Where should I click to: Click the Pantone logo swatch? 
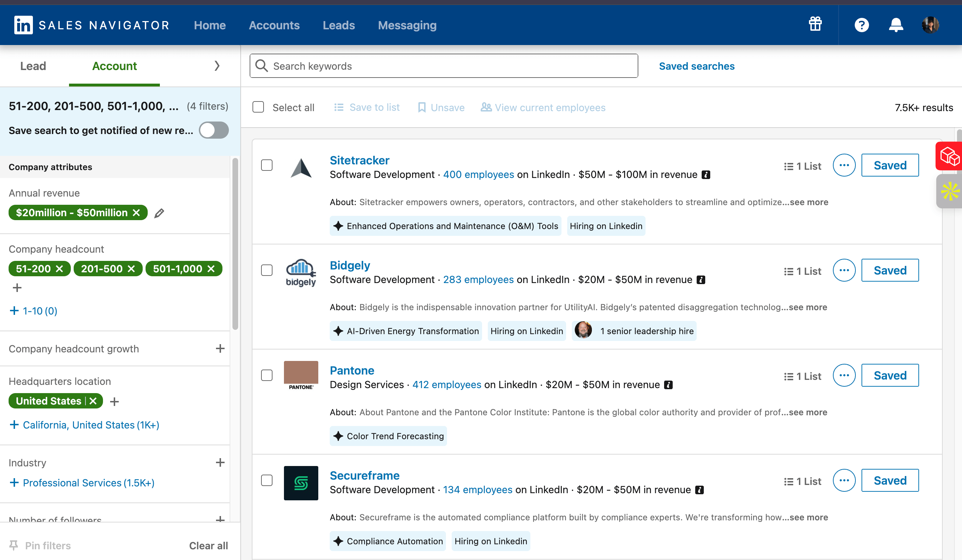coord(301,375)
